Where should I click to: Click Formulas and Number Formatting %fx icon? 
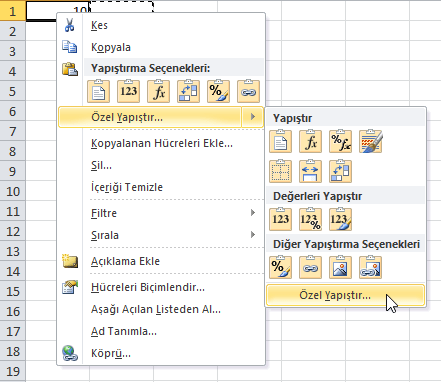click(340, 141)
